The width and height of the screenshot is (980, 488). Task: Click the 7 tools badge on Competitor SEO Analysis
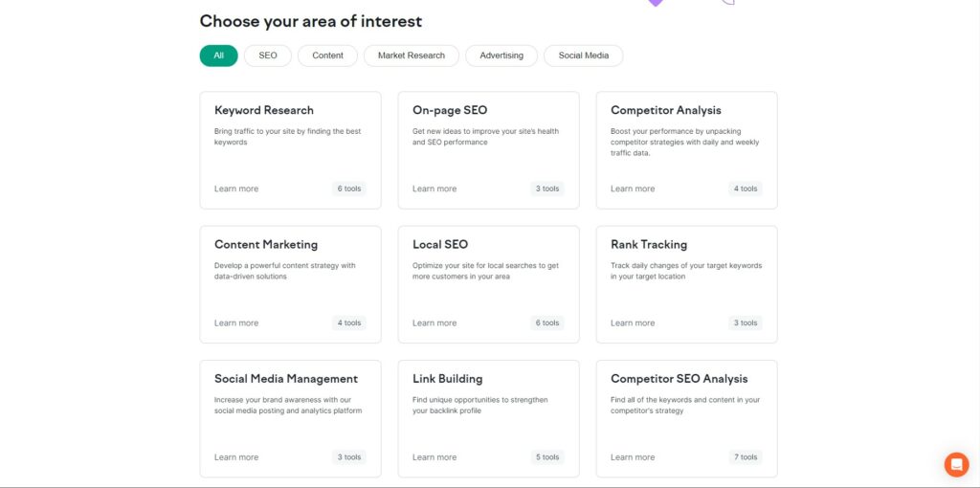745,457
